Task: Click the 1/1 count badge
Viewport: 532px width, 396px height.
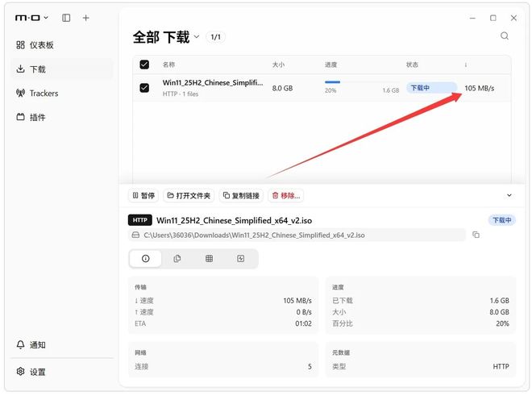Action: pyautogui.click(x=215, y=36)
